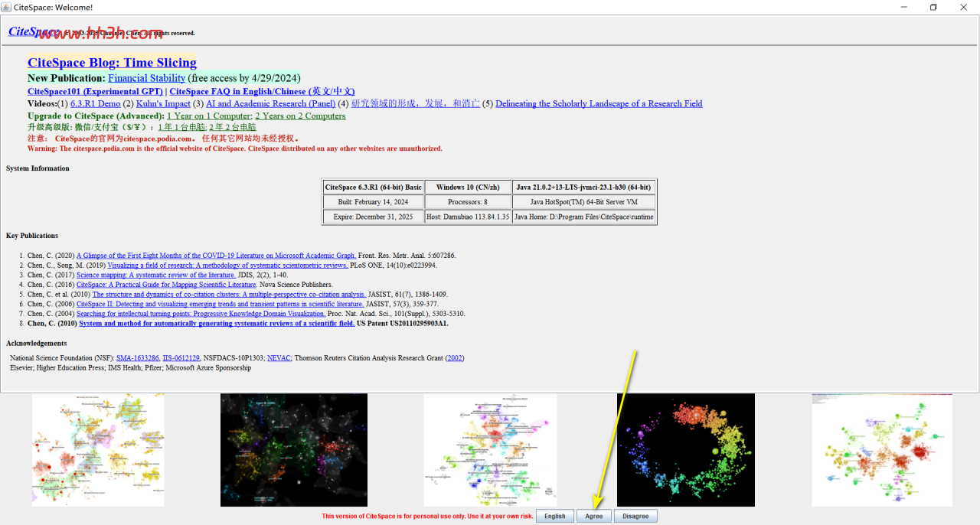The image size is (980, 525).
Task: Open Visualizing a field of research link
Action: (x=228, y=266)
